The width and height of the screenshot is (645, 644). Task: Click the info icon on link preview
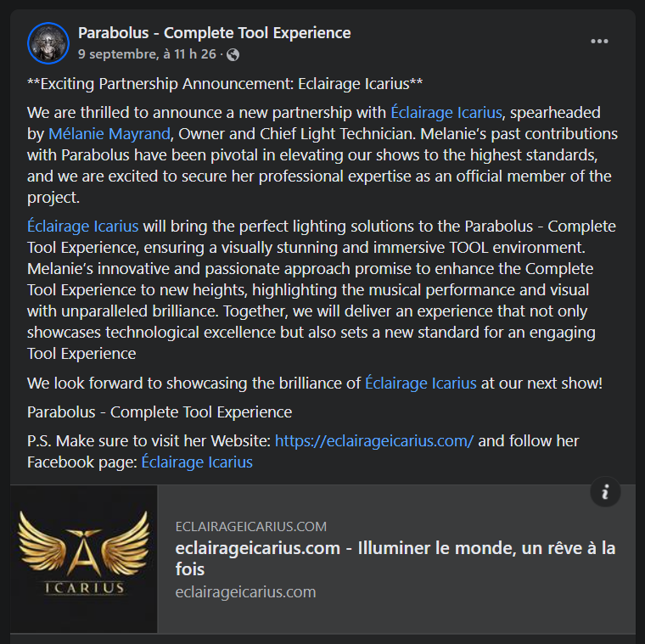605,492
